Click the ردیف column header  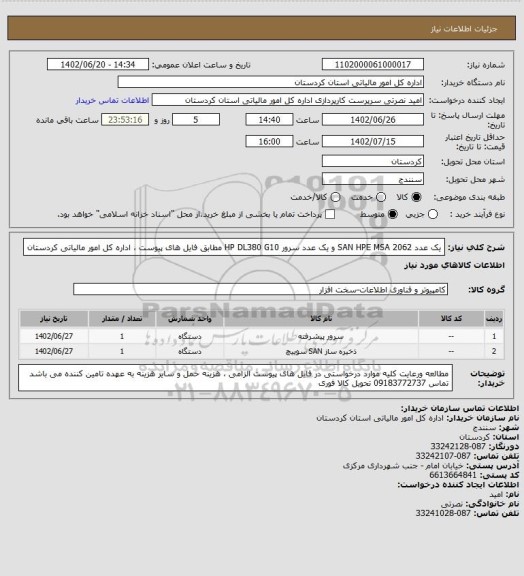pos(494,318)
